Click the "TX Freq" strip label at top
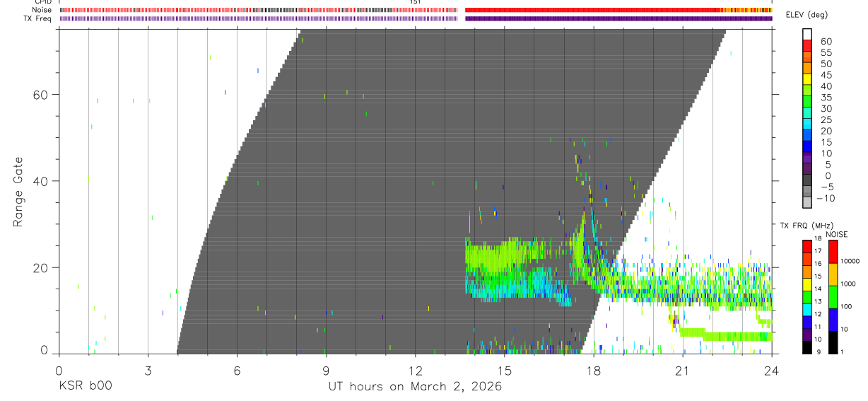Screen dimensions: 868x401 coord(39,18)
